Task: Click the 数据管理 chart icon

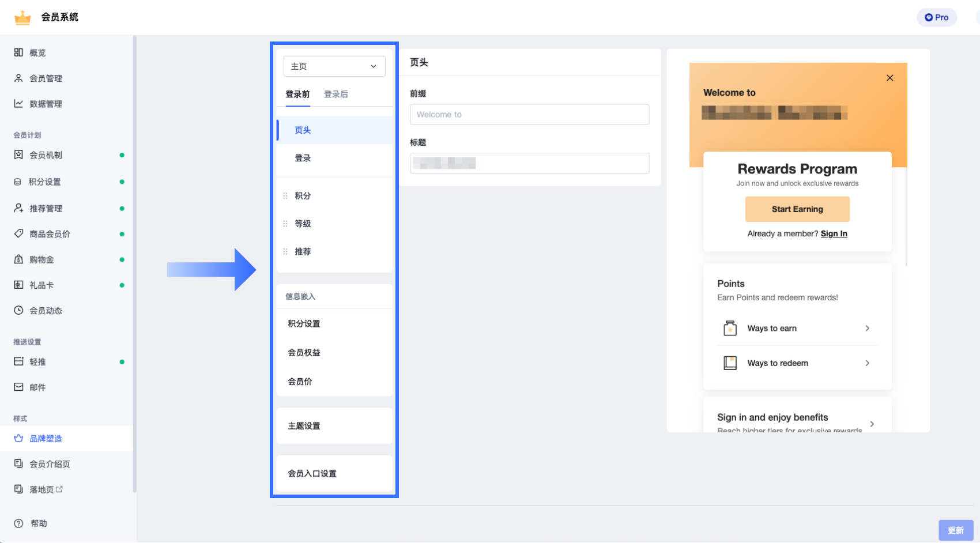Action: (18, 104)
